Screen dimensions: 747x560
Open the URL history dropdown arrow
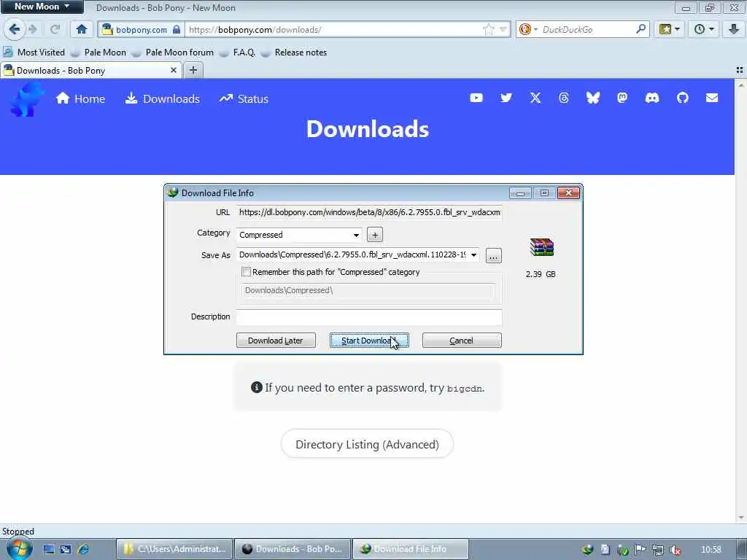click(503, 29)
